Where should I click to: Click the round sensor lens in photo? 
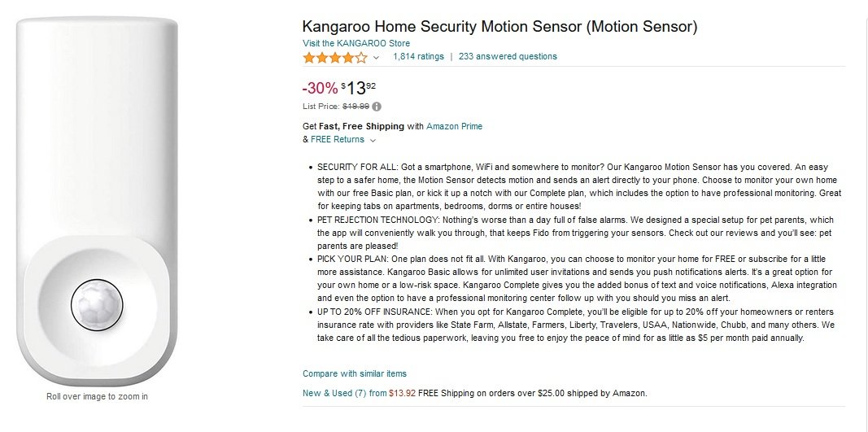(97, 305)
